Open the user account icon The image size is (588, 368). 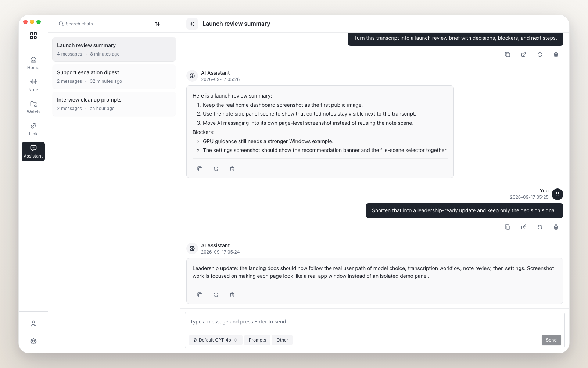[x=33, y=323]
